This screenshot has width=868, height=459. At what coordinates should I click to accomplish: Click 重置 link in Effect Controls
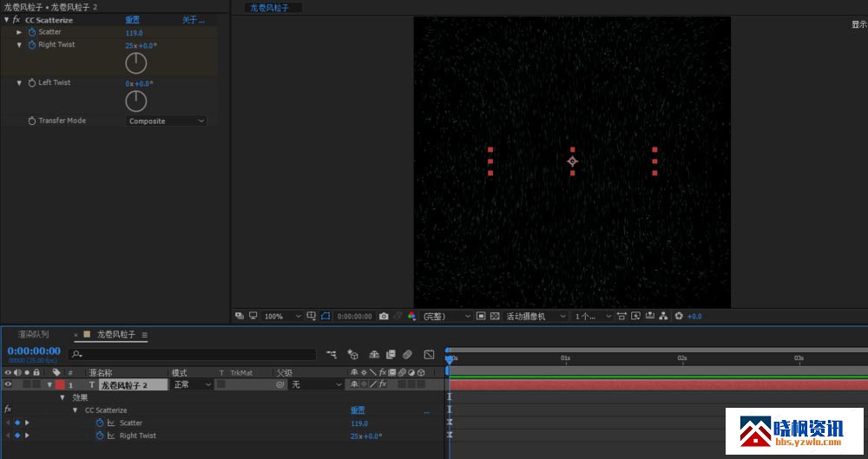point(132,20)
